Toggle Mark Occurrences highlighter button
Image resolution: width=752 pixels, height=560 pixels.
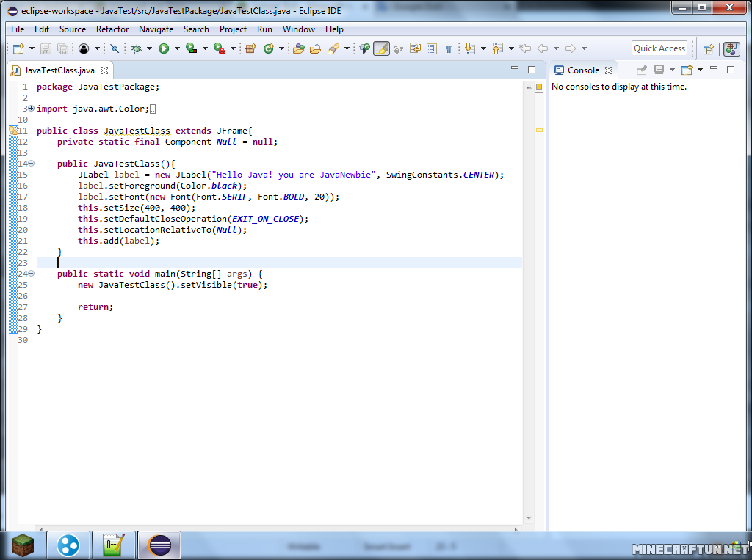click(381, 48)
